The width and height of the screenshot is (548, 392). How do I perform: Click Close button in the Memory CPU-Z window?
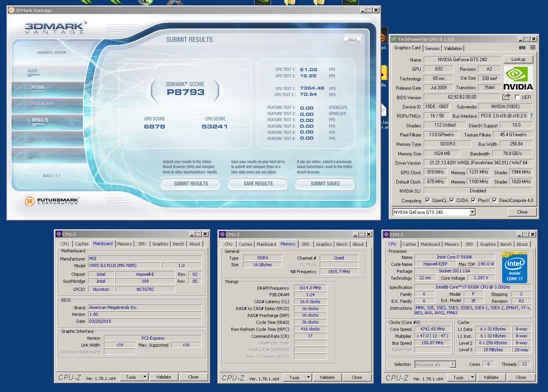coord(357,377)
